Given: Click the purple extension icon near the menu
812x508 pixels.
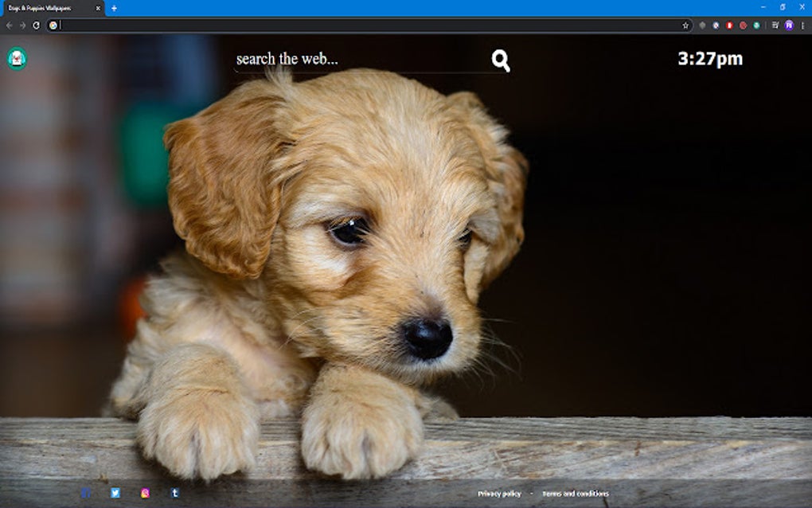Looking at the screenshot, I should pyautogui.click(x=788, y=25).
